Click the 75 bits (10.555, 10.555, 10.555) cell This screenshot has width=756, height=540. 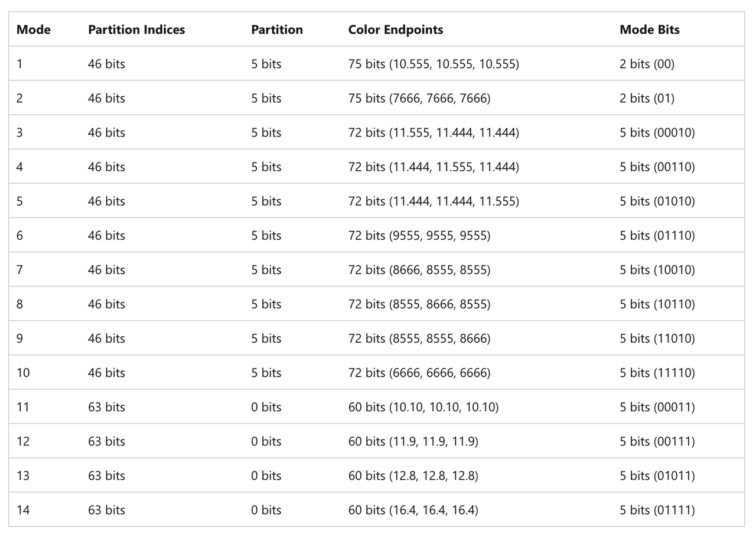point(434,64)
